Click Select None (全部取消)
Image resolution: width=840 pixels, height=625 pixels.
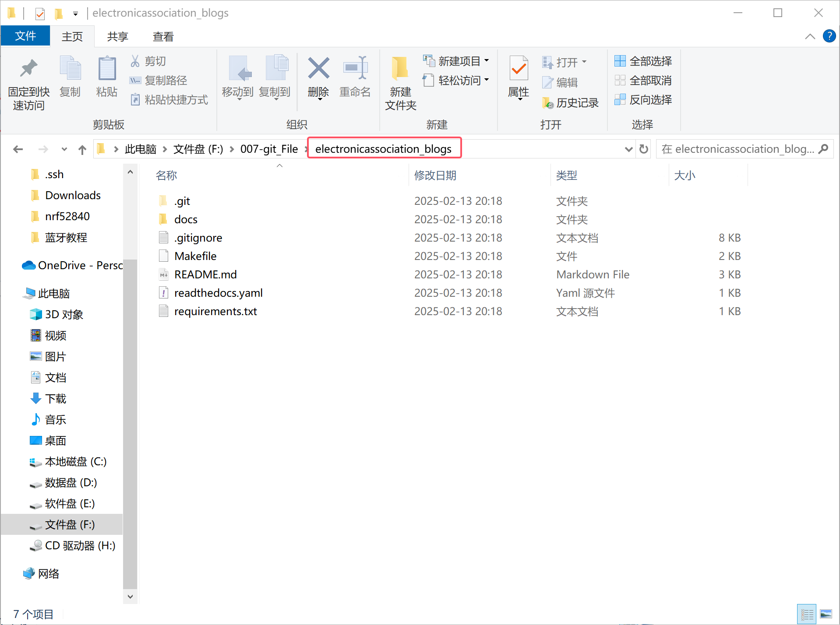643,81
